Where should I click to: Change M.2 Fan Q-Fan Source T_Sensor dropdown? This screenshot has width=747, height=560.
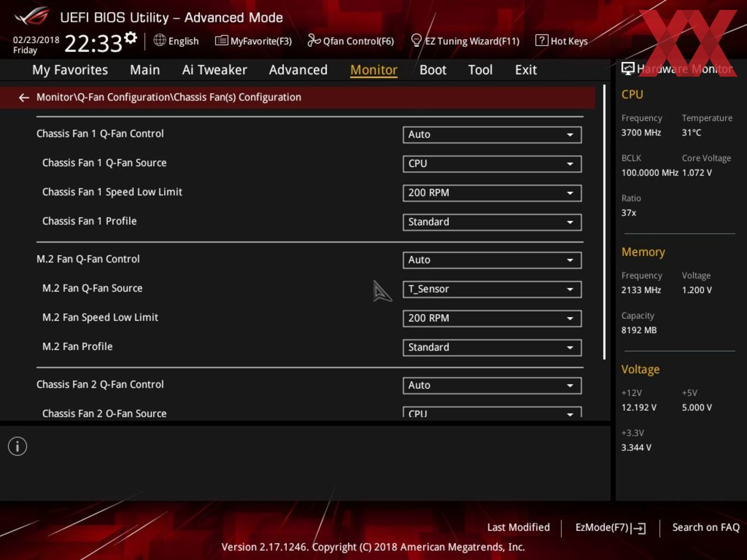(492, 289)
